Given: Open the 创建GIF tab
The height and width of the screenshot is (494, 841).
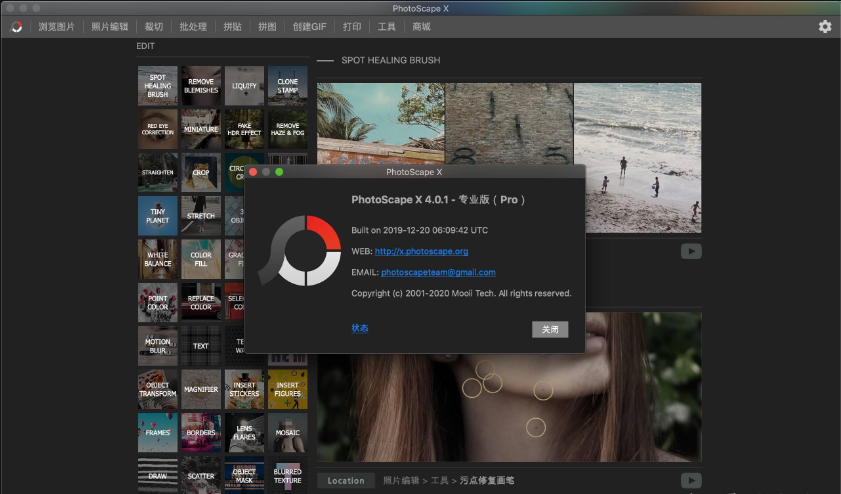Looking at the screenshot, I should pos(309,27).
